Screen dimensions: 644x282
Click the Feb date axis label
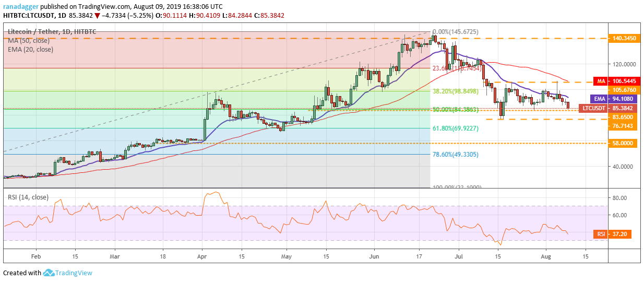[x=36, y=257]
